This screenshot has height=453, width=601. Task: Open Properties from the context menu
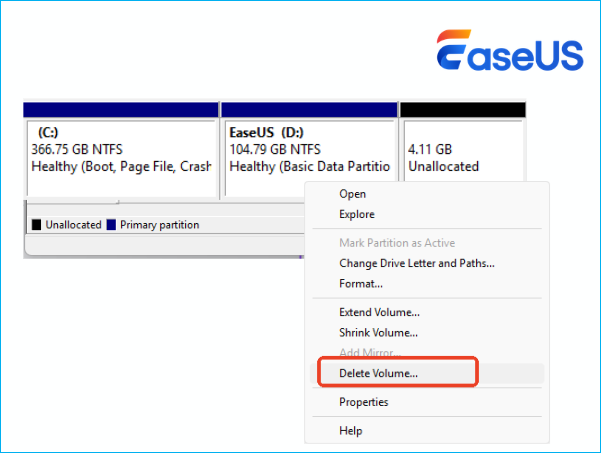click(x=427, y=402)
